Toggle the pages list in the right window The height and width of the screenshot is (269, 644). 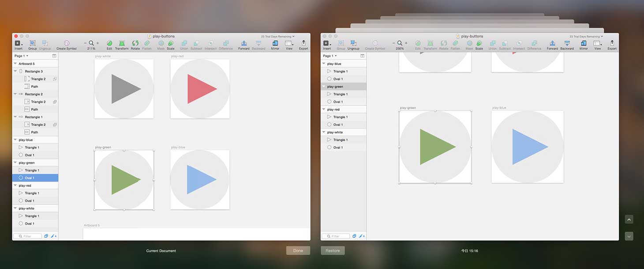(x=363, y=56)
